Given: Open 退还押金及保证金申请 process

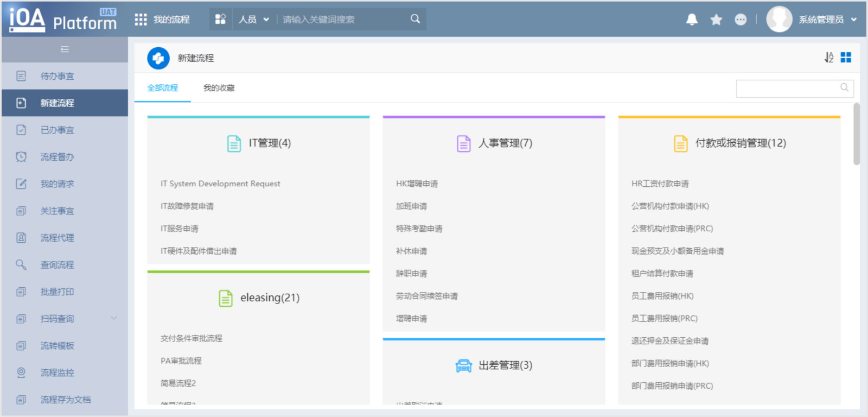Looking at the screenshot, I should point(670,341).
